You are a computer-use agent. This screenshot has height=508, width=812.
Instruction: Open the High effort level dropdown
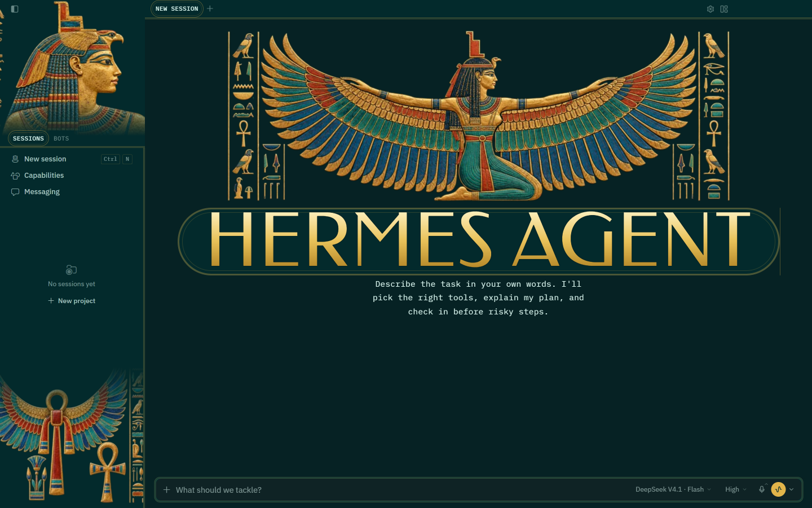point(735,489)
